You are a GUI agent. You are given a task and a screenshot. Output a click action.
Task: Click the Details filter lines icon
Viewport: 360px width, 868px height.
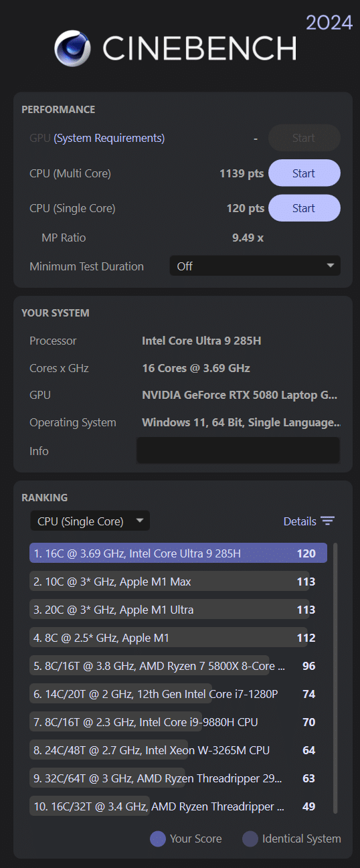click(327, 521)
